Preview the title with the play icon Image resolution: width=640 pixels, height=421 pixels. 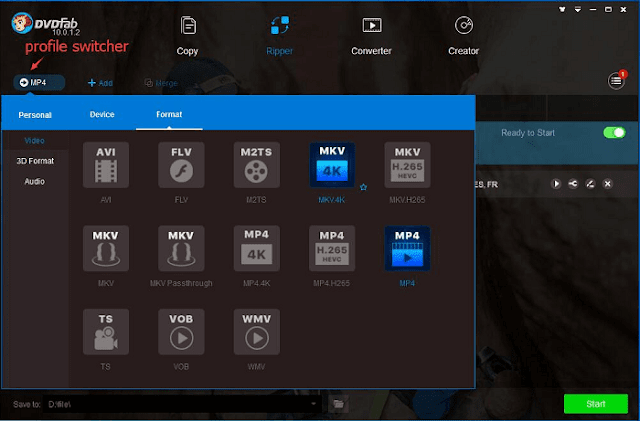556,184
